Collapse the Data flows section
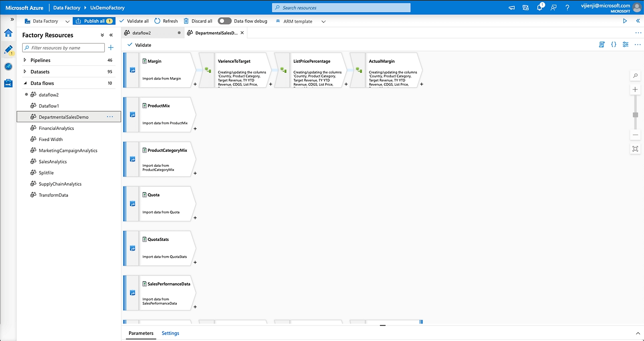 click(x=26, y=83)
